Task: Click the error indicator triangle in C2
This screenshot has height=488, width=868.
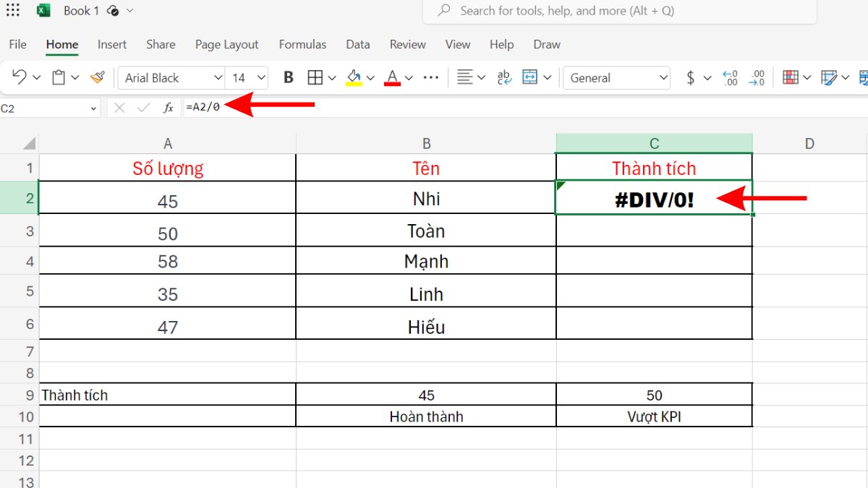Action: pos(561,186)
